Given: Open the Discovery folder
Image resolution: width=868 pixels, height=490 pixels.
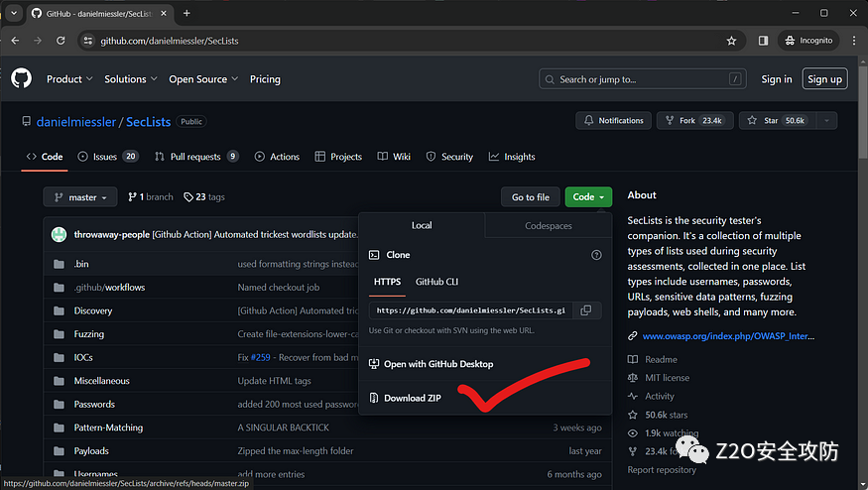Looking at the screenshot, I should click(x=93, y=310).
